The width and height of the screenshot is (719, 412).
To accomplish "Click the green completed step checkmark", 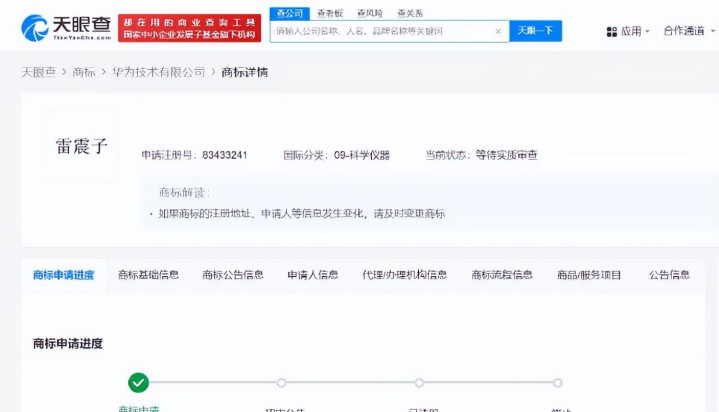I will 138,383.
